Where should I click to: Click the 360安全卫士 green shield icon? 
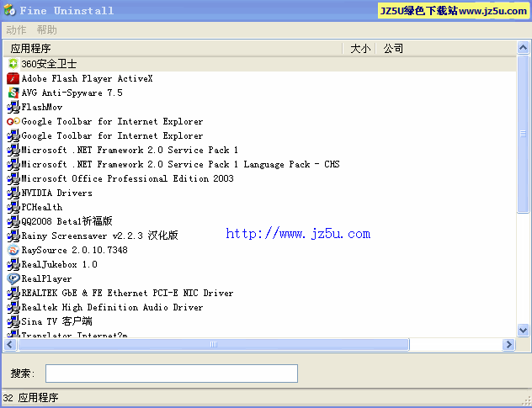pyautogui.click(x=13, y=64)
